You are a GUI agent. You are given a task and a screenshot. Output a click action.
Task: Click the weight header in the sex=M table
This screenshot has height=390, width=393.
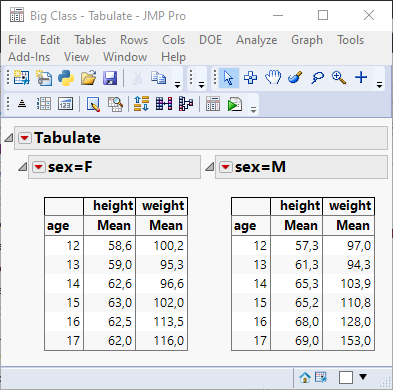[350, 206]
